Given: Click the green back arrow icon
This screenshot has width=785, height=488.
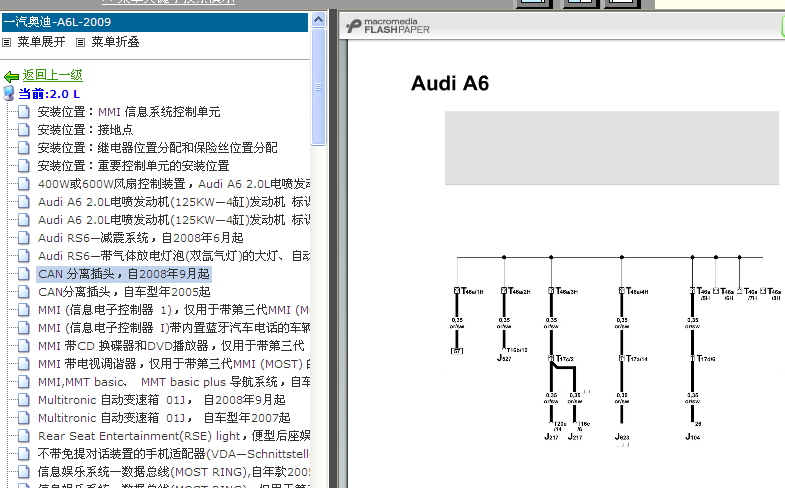Looking at the screenshot, I should (x=11, y=76).
